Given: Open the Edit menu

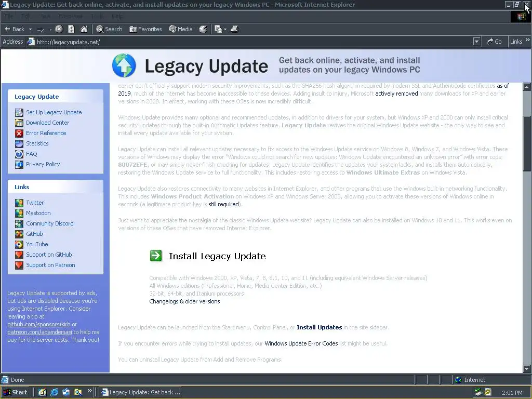Looking at the screenshot, I should point(25,16).
